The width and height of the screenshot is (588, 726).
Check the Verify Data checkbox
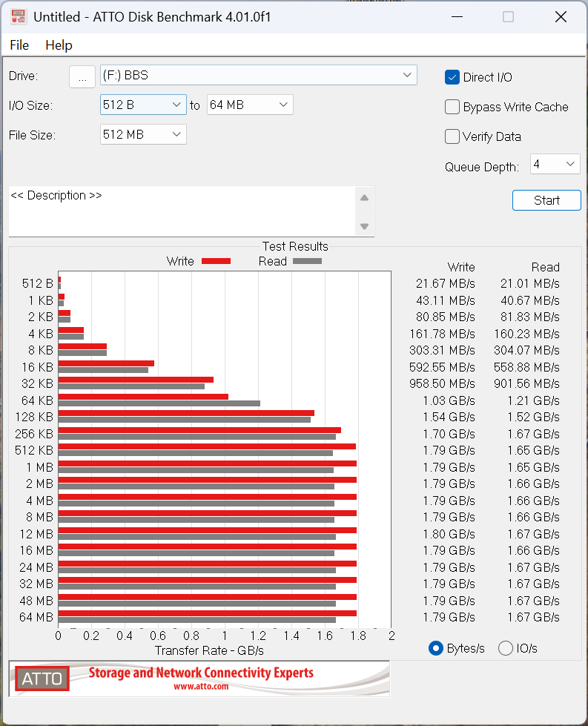[452, 136]
